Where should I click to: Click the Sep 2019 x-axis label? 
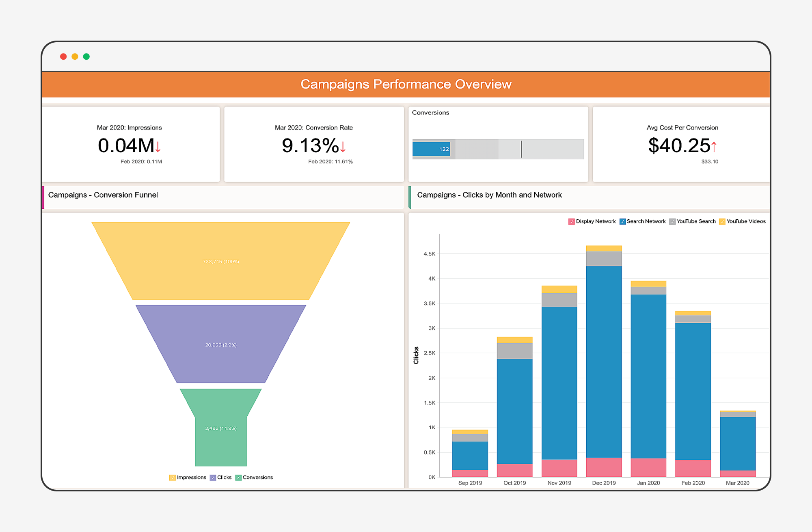[470, 483]
